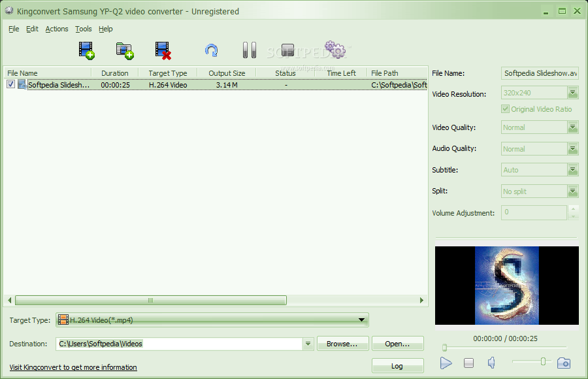Open the Actions menu

point(57,29)
